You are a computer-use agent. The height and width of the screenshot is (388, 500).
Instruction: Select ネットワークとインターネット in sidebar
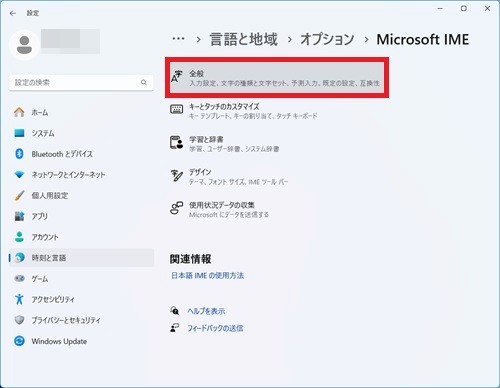[82, 174]
